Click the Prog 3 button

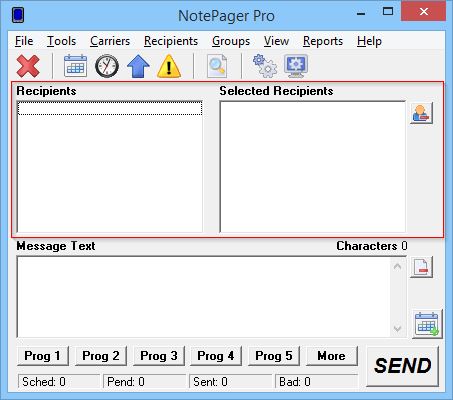point(159,356)
